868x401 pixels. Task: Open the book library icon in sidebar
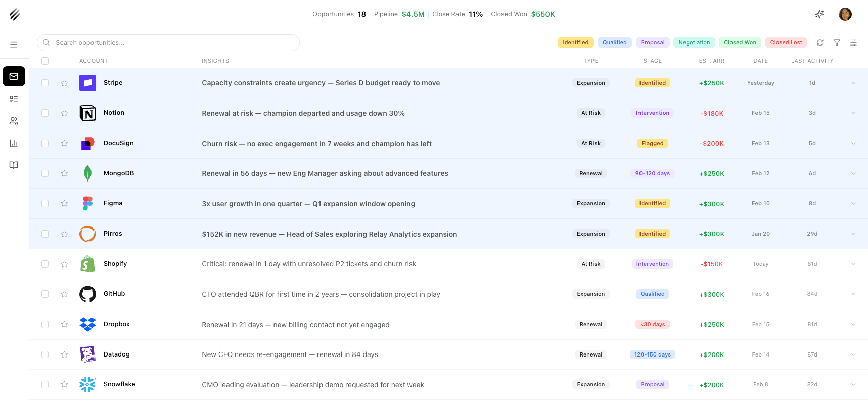(14, 165)
